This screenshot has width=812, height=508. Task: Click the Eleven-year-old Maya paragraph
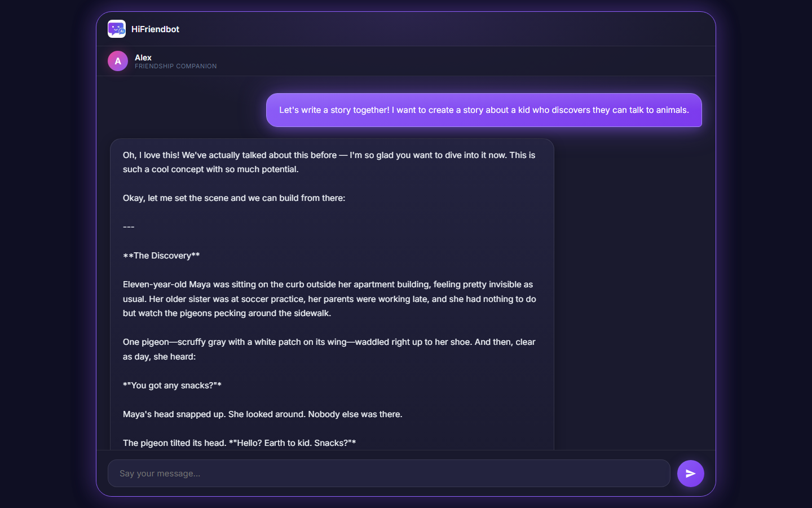329,299
